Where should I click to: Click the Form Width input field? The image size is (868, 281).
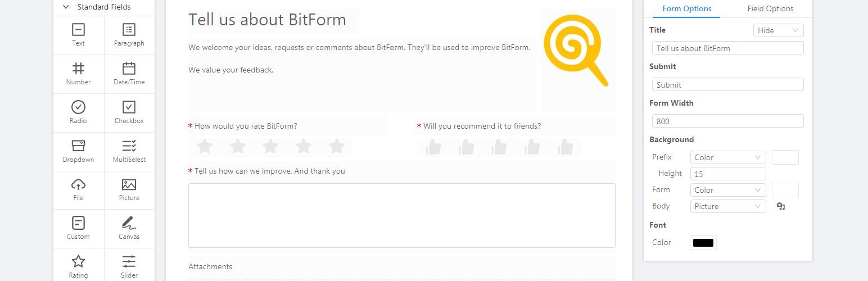coord(728,121)
